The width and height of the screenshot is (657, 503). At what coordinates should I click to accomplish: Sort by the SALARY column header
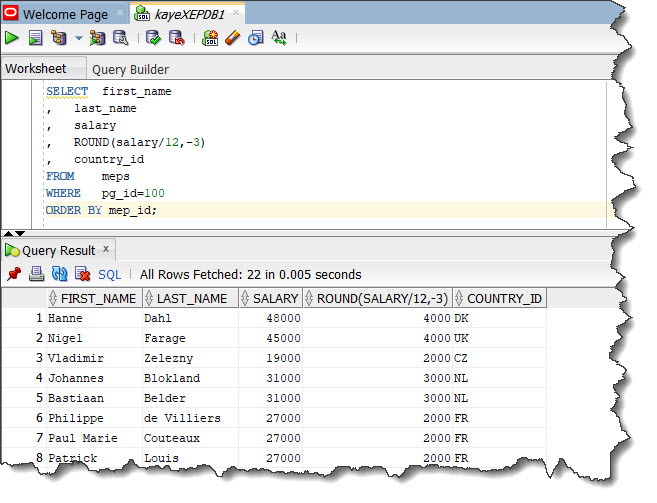coord(271,298)
